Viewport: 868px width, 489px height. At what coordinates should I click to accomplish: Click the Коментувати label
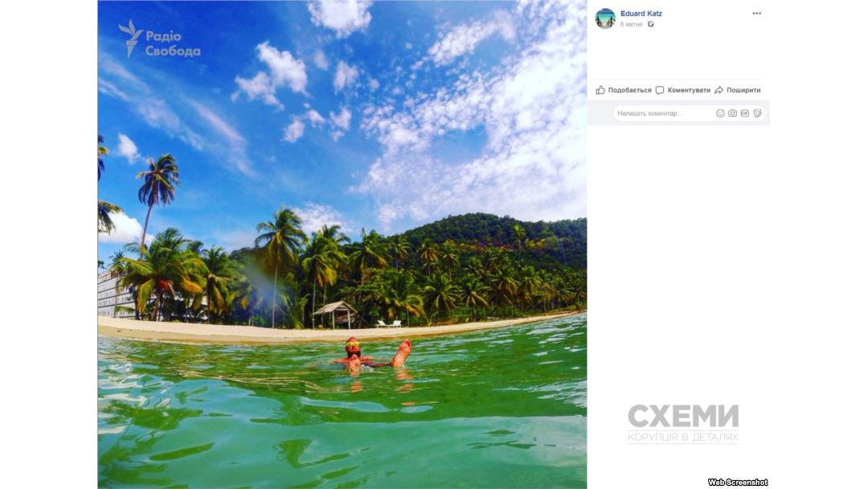pyautogui.click(x=689, y=90)
